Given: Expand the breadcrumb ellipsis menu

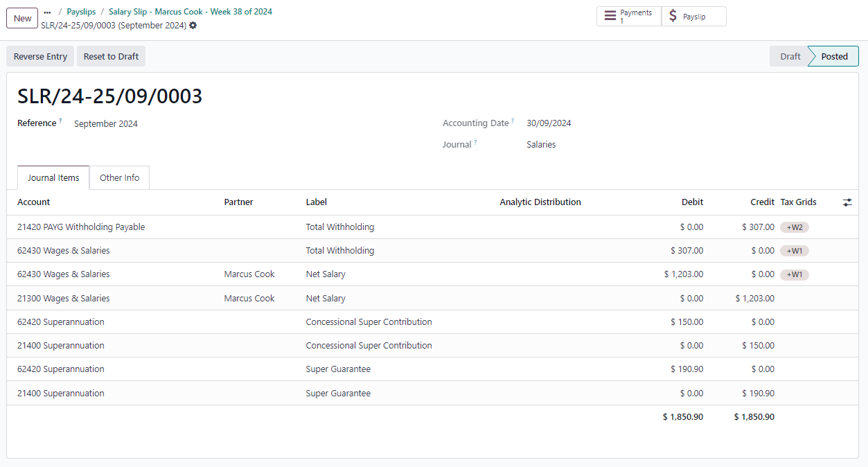Looking at the screenshot, I should (x=47, y=12).
